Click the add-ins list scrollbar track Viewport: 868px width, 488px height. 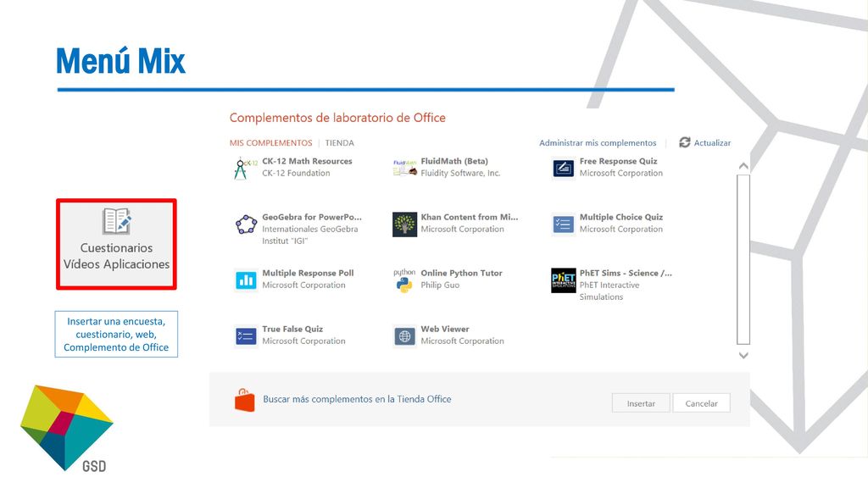tap(743, 259)
